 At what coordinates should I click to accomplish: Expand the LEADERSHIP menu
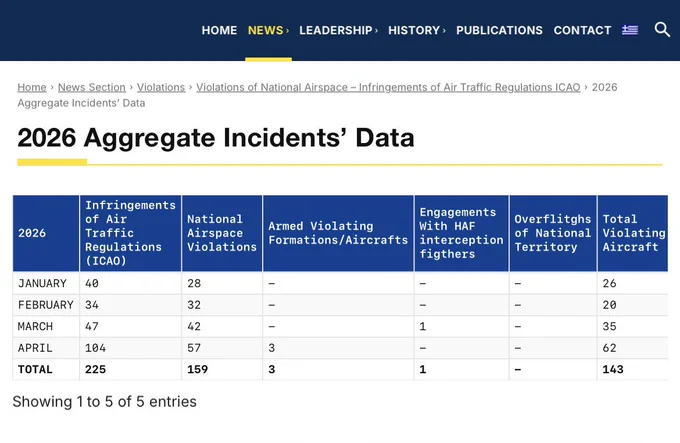pos(338,30)
